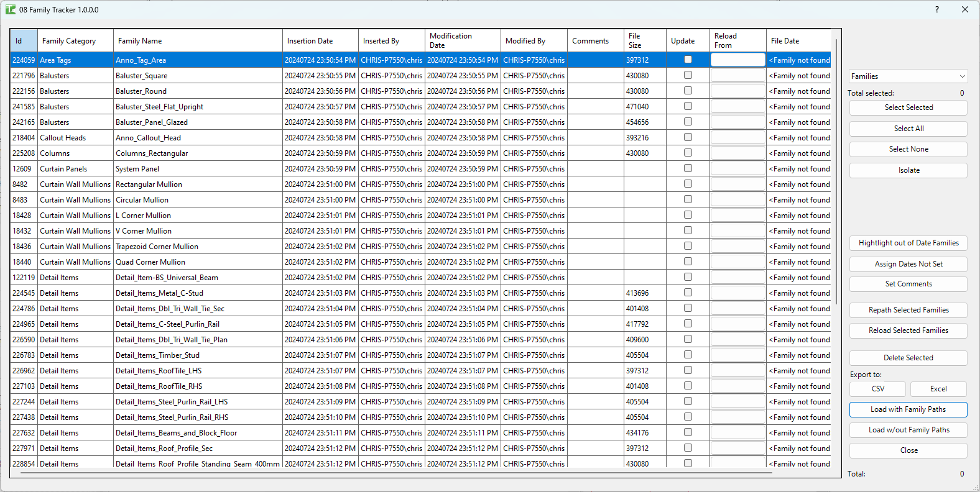This screenshot has height=492, width=980.
Task: Enable Update checkbox for Columns_Rectangular row
Action: pyautogui.click(x=688, y=153)
